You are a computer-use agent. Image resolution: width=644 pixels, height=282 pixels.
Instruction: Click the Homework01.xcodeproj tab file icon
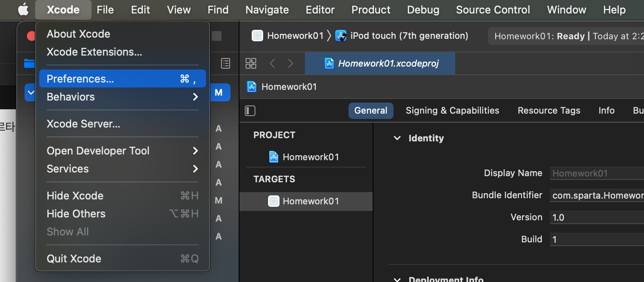point(329,63)
